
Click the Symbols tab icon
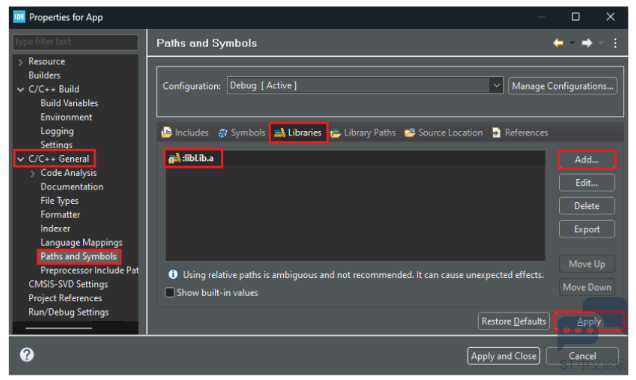click(x=223, y=133)
